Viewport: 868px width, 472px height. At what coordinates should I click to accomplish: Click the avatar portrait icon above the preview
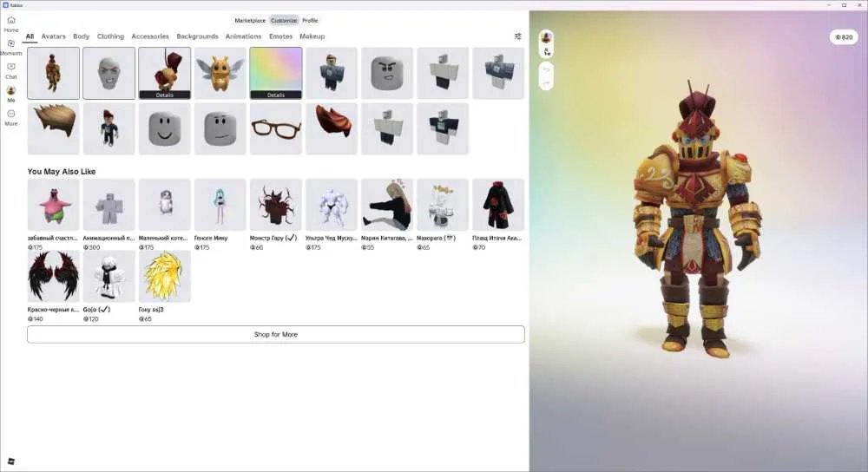click(x=546, y=37)
